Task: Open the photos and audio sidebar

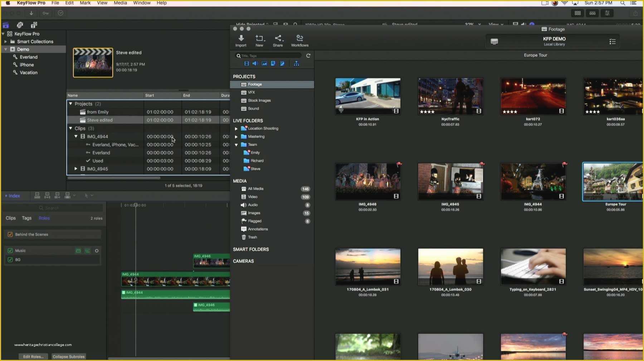Action: click(20, 25)
